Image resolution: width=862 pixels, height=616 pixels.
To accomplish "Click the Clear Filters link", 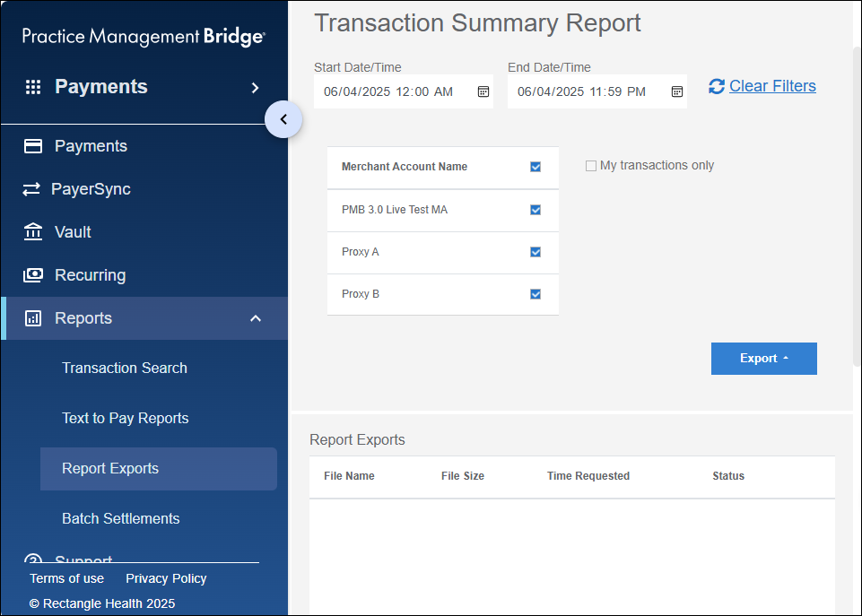I will [772, 85].
